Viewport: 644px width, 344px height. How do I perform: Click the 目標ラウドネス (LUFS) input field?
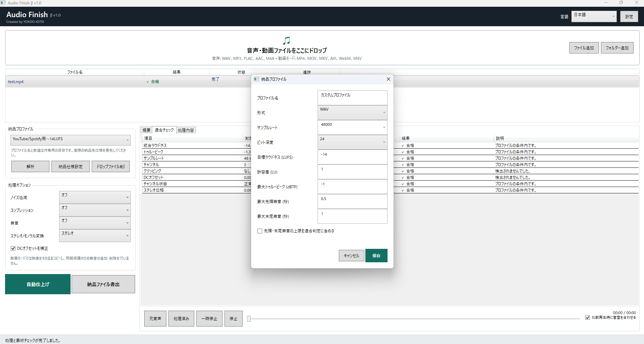click(352, 157)
